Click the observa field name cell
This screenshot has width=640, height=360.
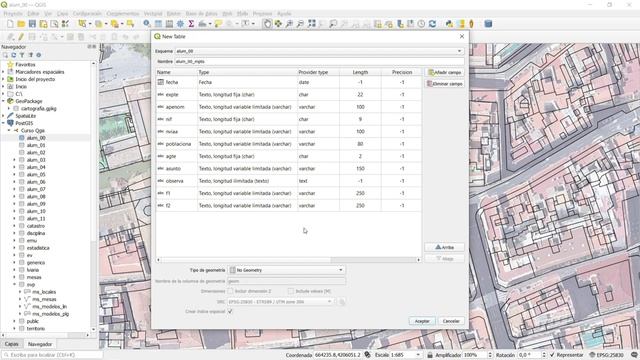[175, 181]
